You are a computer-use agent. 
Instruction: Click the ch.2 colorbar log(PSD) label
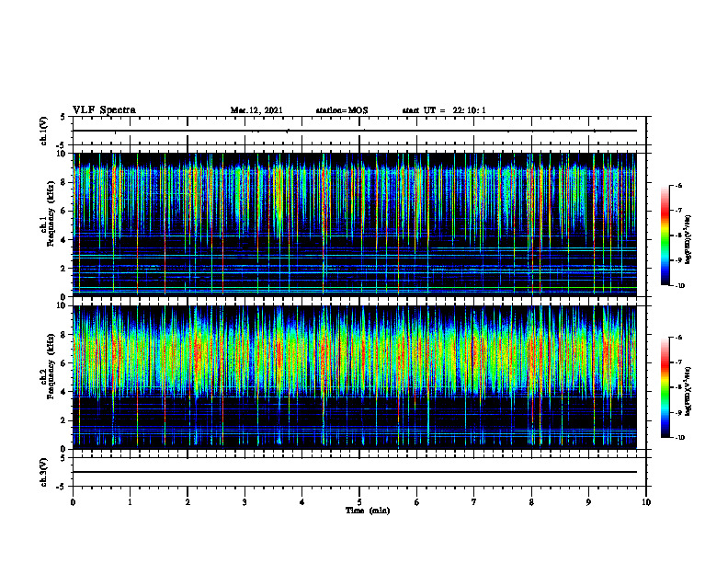pos(688,392)
